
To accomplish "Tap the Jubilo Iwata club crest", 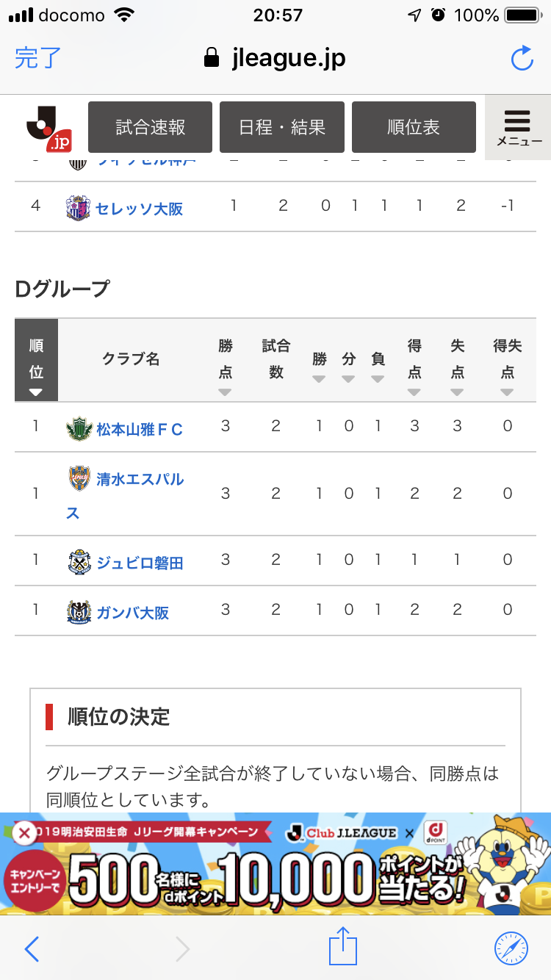I will pos(78,562).
